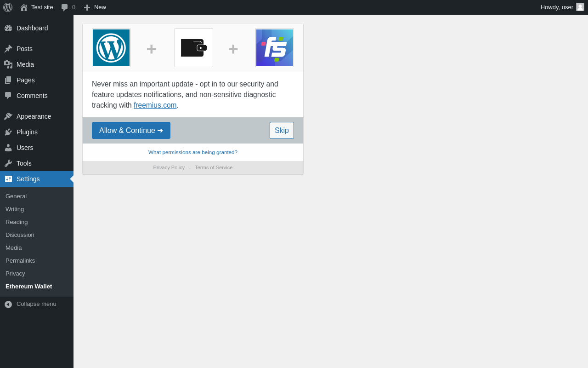The height and width of the screenshot is (368, 588).
Task: Click the Skip button
Action: (282, 131)
